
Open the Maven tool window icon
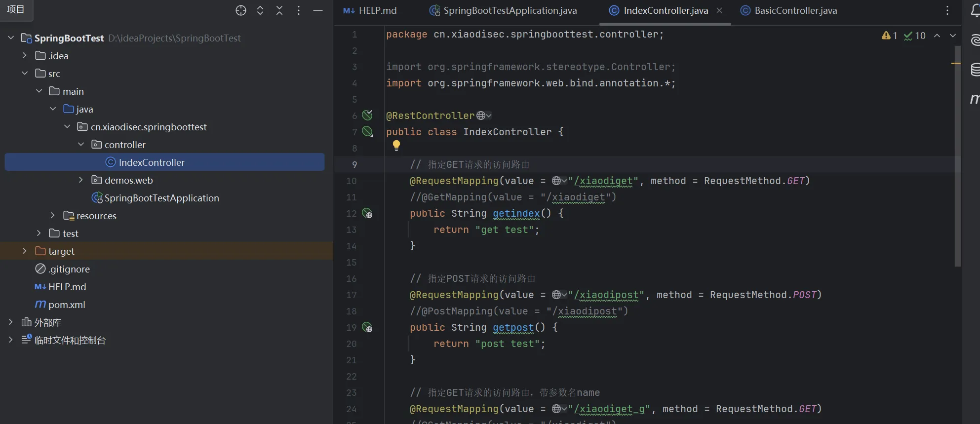[x=974, y=99]
